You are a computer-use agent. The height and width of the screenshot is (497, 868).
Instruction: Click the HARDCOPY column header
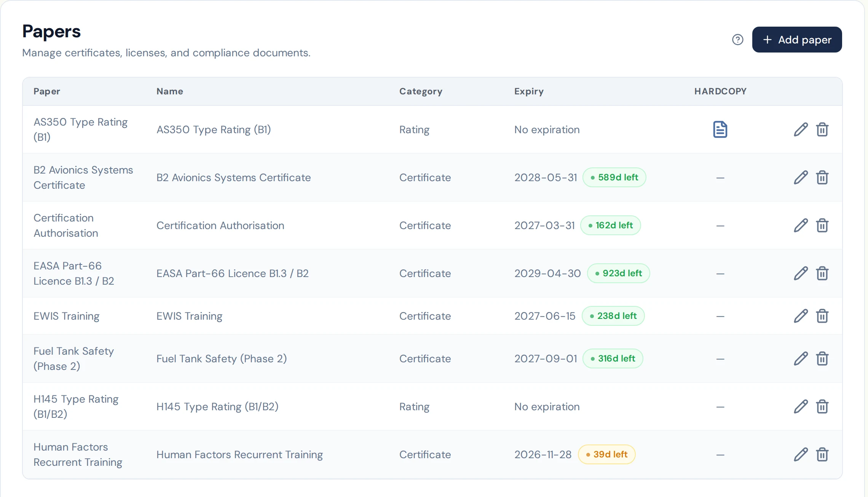[x=720, y=91]
